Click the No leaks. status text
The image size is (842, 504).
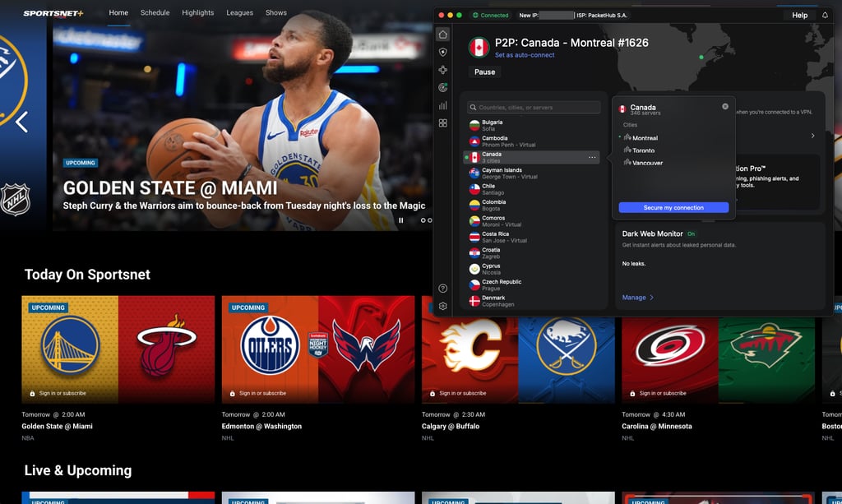tap(634, 264)
